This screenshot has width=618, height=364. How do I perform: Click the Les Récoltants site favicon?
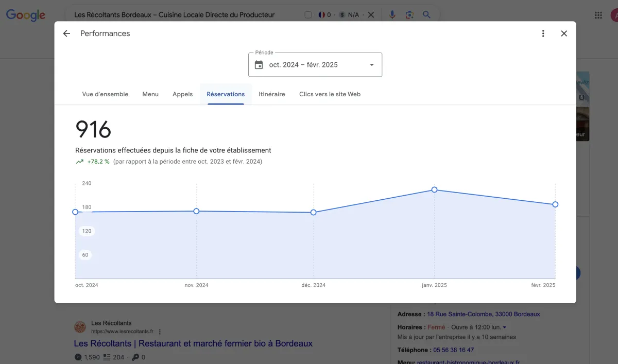(80, 327)
